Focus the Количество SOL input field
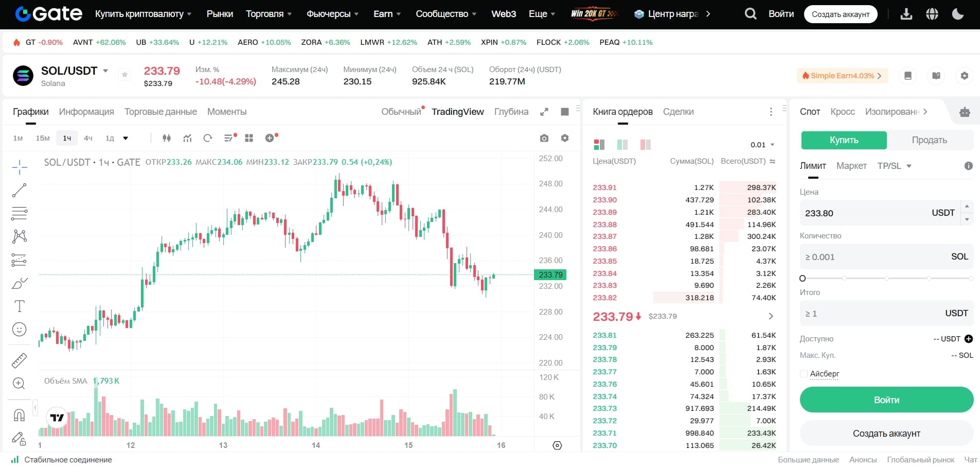 (886, 256)
